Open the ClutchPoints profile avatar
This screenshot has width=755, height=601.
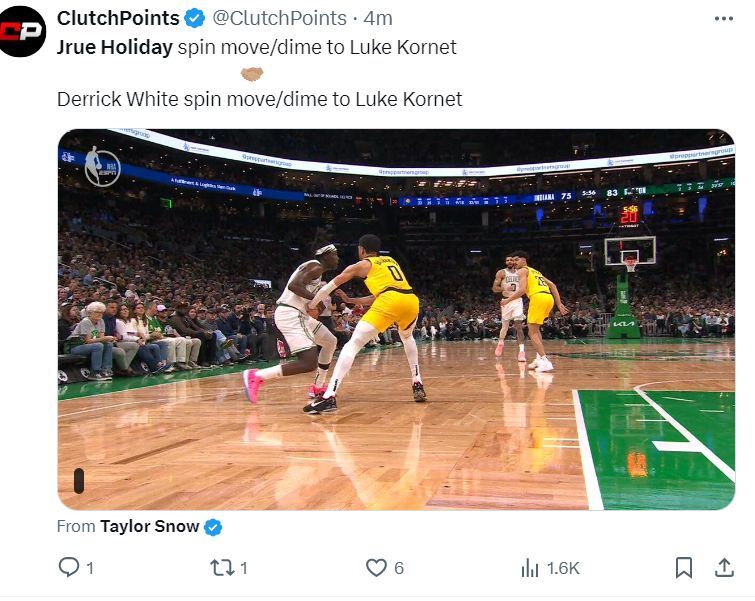click(x=23, y=31)
